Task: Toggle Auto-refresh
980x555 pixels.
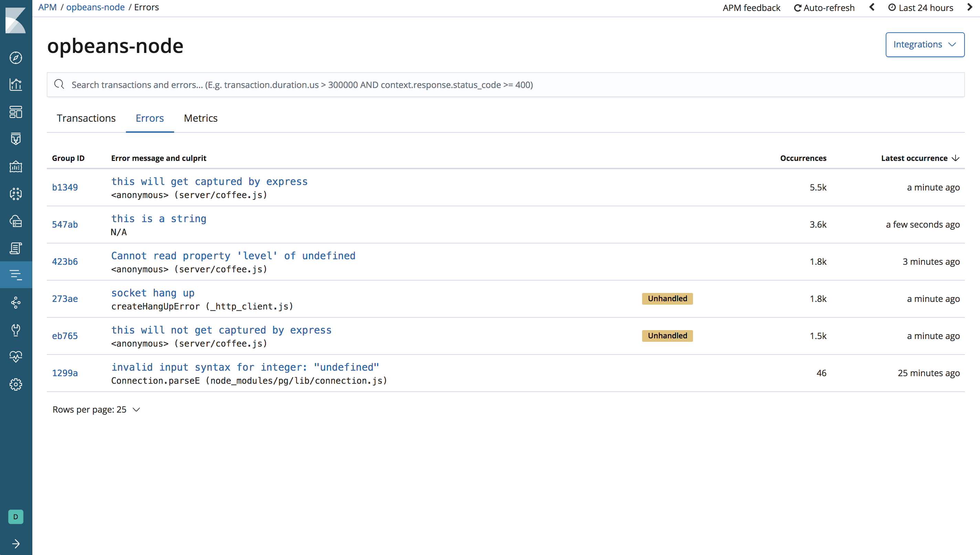Action: pos(824,7)
